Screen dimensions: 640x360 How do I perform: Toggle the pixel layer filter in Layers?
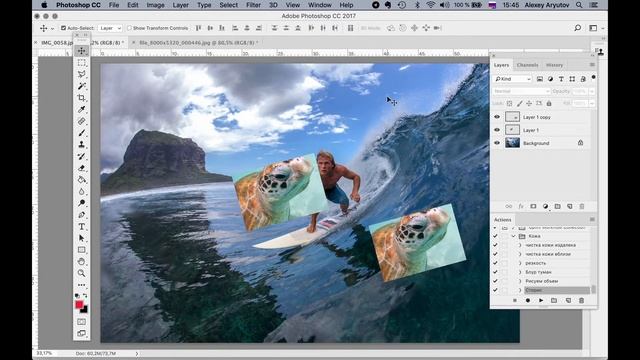[x=540, y=79]
